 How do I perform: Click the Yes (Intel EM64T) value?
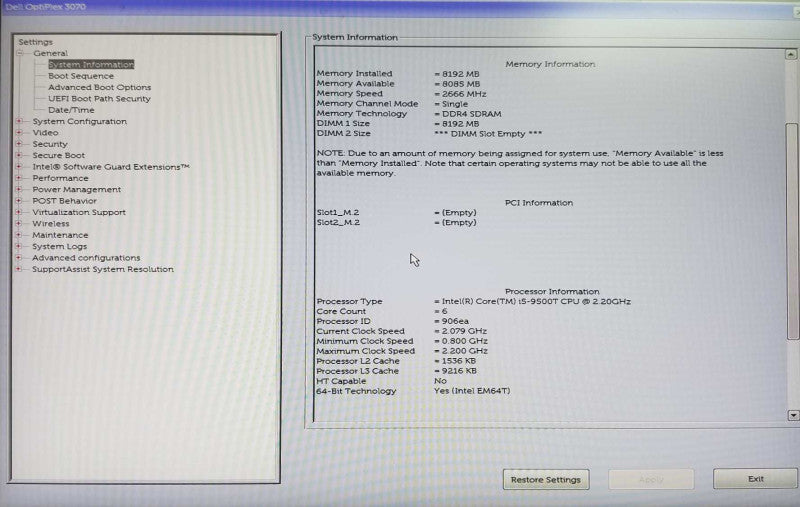[472, 391]
